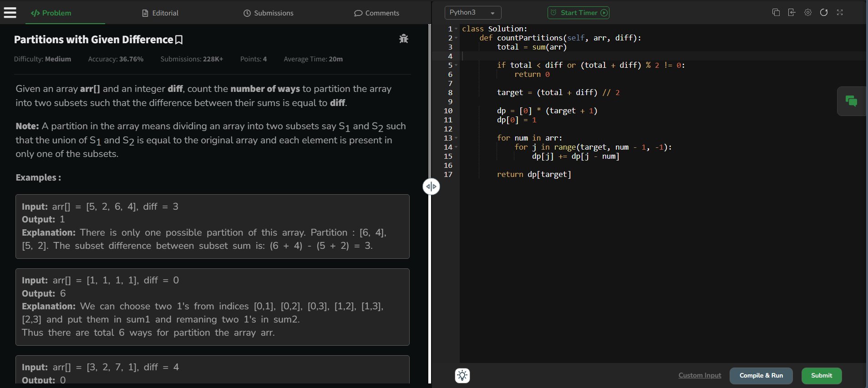The height and width of the screenshot is (388, 868).
Task: Open the hamburger menu
Action: [10, 13]
